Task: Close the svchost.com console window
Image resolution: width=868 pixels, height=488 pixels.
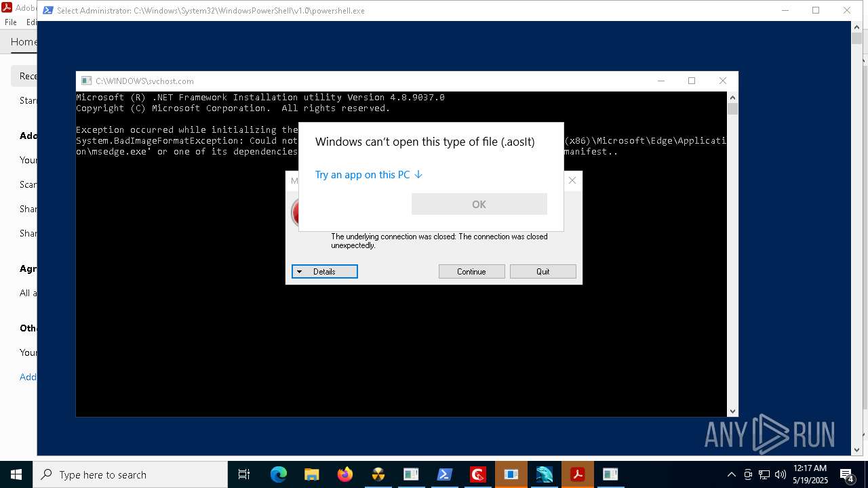Action: (x=722, y=81)
